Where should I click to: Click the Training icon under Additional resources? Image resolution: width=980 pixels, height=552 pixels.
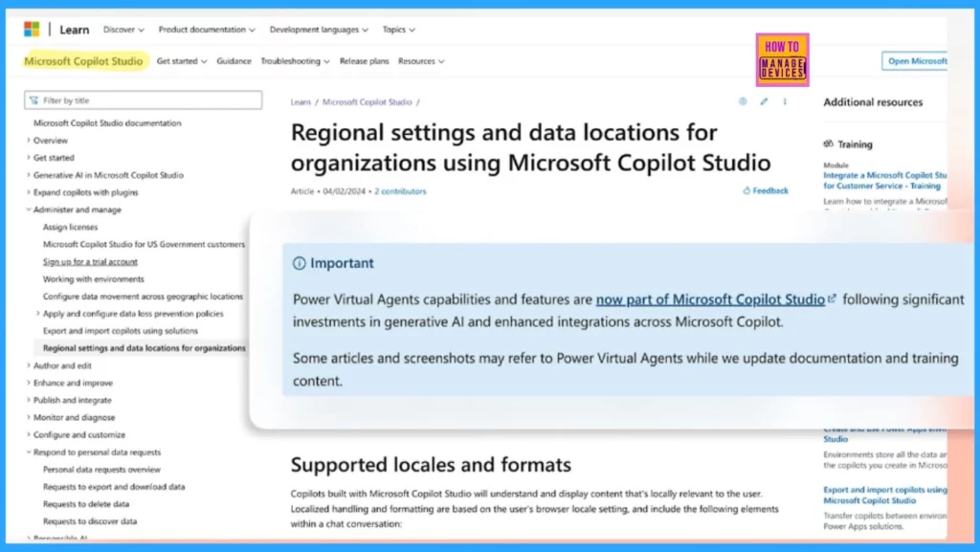point(828,144)
